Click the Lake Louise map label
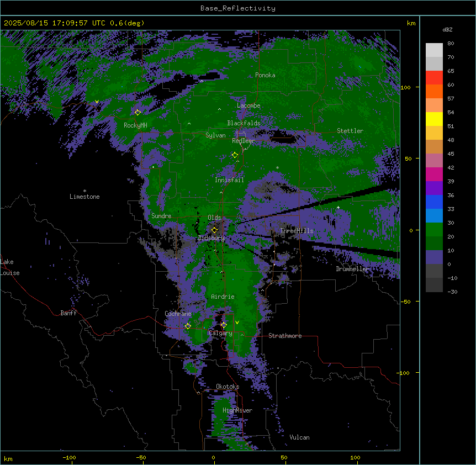The height and width of the screenshot is (465, 476). point(10,267)
